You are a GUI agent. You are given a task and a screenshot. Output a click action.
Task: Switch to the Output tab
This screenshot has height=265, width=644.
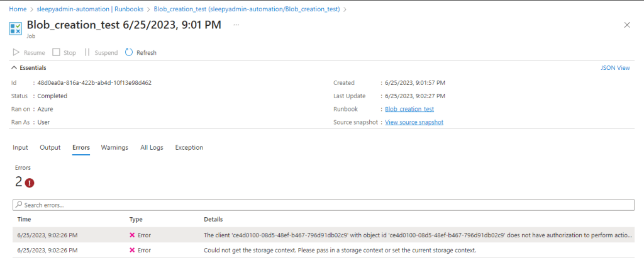point(50,147)
